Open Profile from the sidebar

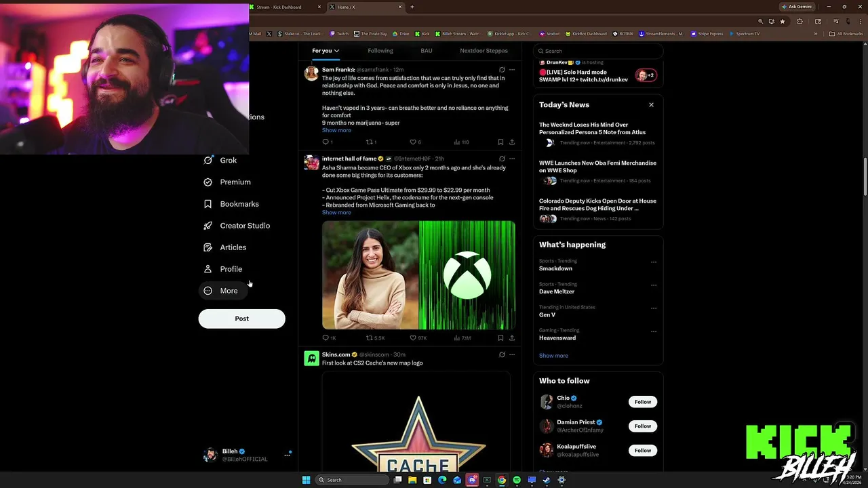tap(223, 269)
